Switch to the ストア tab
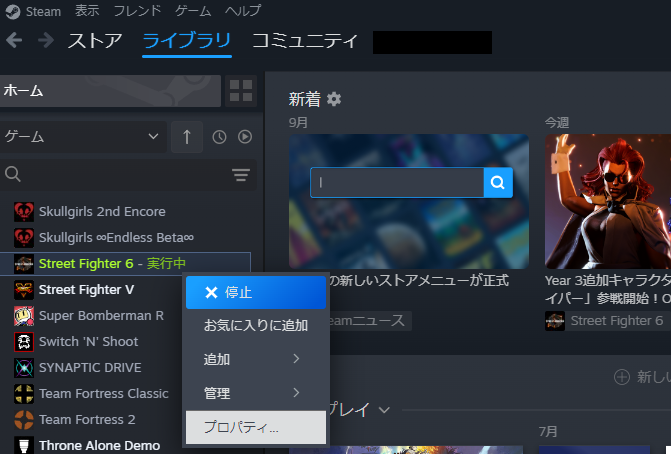Screen dimensions: 671x454 95,41
